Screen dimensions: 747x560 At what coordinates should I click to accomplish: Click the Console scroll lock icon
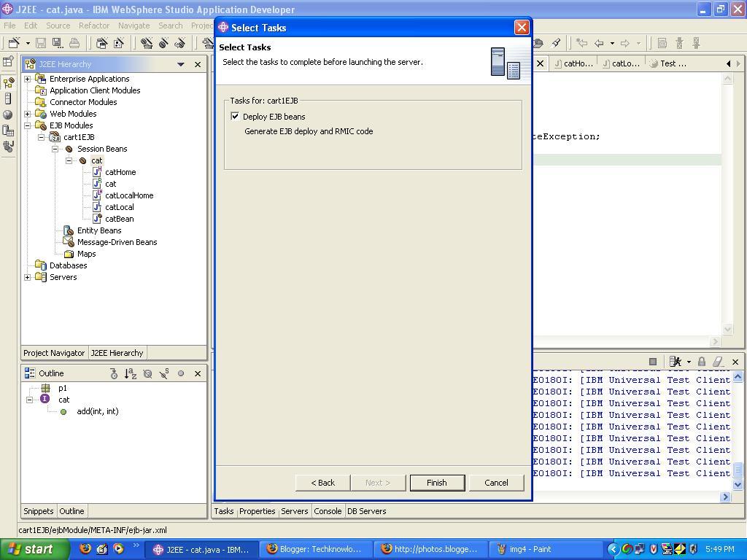tap(702, 362)
